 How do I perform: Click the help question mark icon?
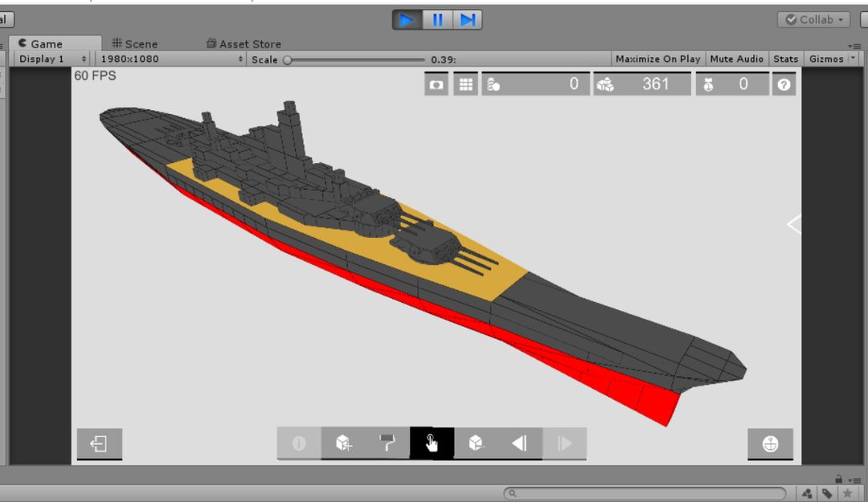(784, 84)
